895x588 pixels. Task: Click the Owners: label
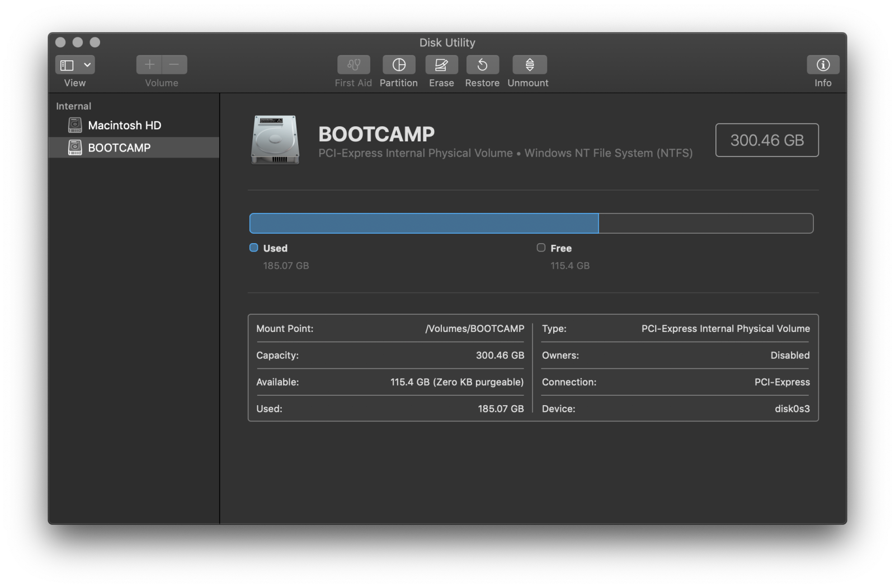(560, 355)
